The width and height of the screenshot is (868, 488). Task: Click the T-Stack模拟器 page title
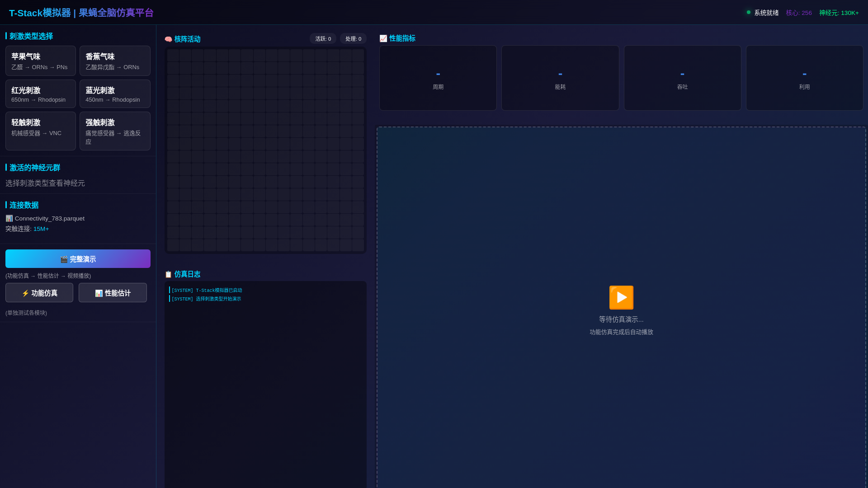coord(81,13)
